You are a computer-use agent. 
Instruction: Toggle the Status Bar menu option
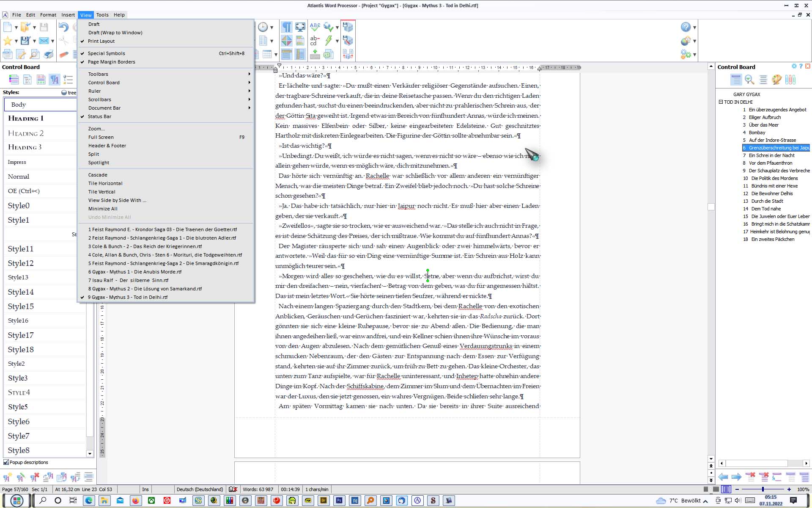[x=99, y=116]
